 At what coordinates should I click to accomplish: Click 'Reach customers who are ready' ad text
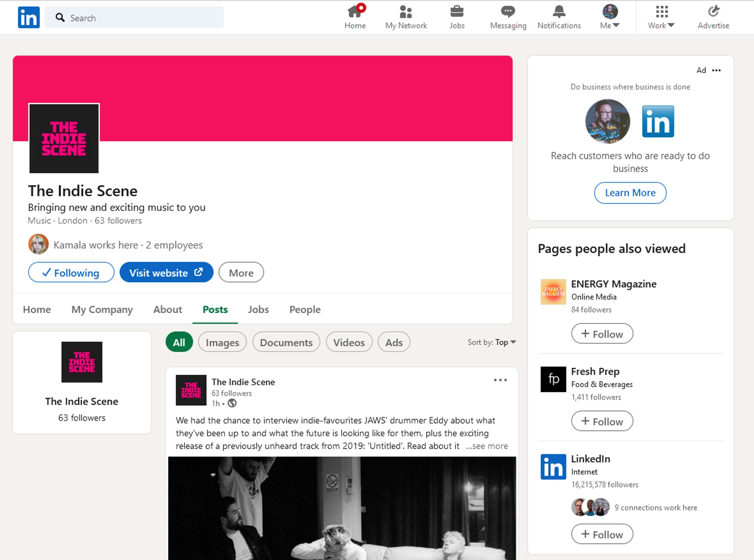coord(630,162)
